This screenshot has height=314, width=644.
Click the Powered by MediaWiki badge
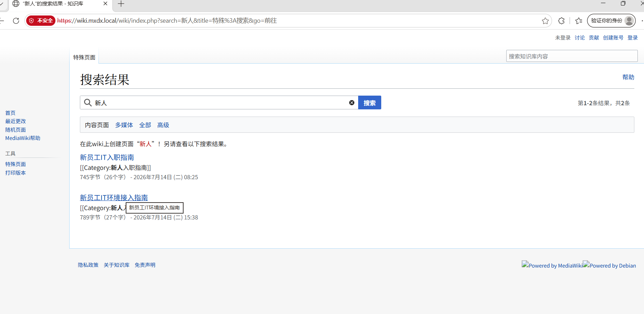(552, 265)
